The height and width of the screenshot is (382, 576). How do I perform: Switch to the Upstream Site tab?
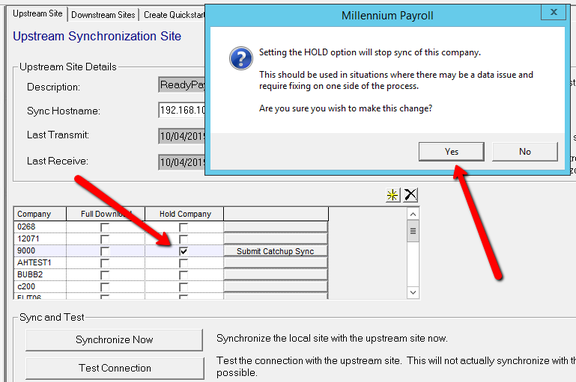coord(37,14)
